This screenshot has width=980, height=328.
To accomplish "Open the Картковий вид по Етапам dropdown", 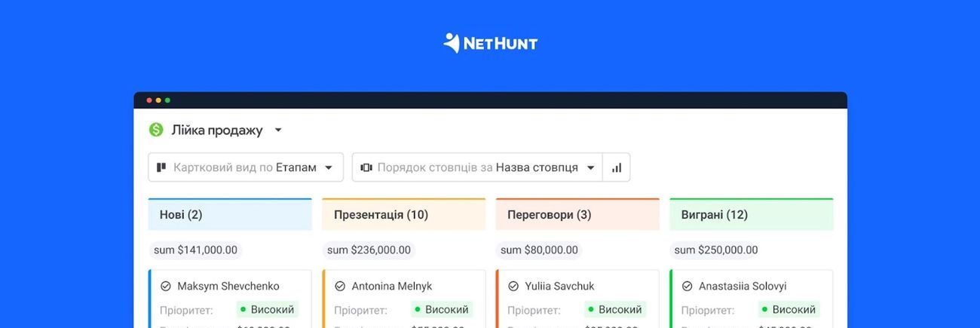I will point(246,167).
